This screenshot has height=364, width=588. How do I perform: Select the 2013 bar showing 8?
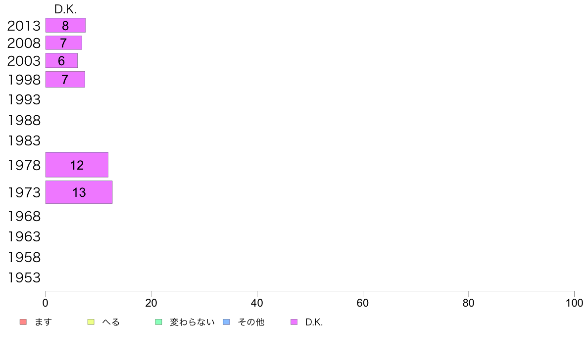(66, 26)
